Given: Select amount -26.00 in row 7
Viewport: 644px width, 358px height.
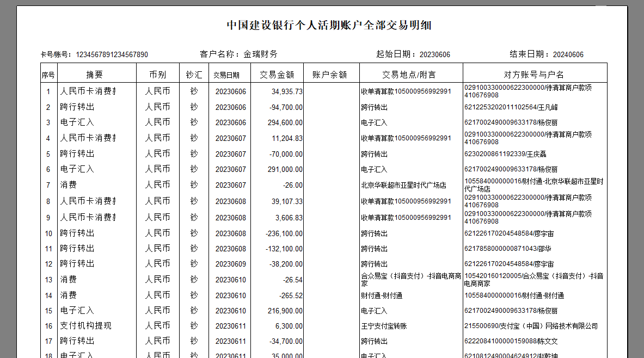Looking at the screenshot, I should 293,185.
